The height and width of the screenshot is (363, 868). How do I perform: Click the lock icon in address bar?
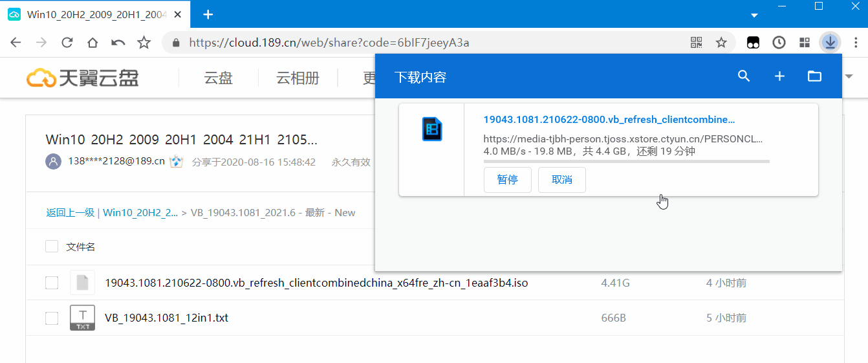[175, 43]
